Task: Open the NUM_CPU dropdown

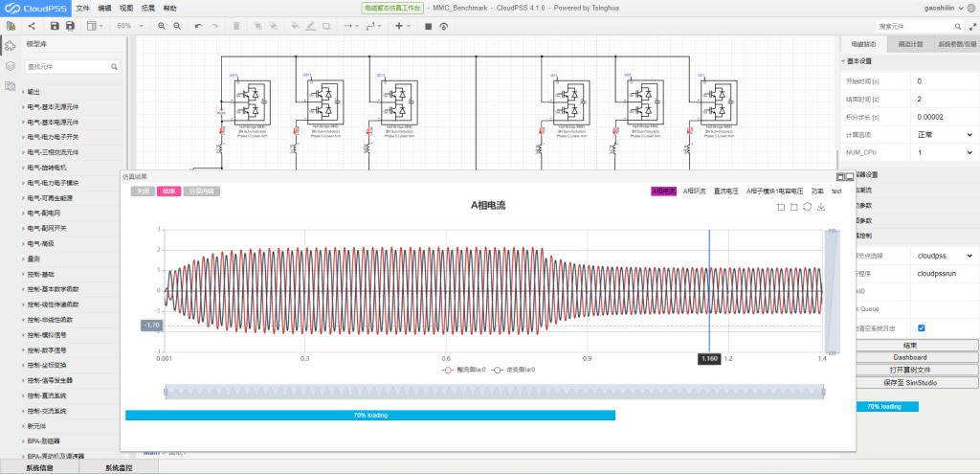Action: pos(945,152)
